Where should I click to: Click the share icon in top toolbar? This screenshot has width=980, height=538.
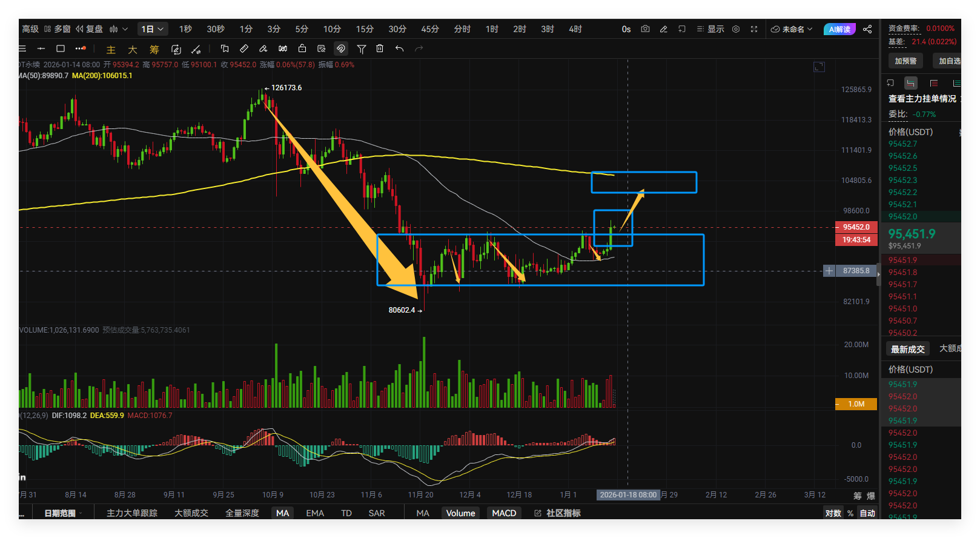tap(867, 29)
